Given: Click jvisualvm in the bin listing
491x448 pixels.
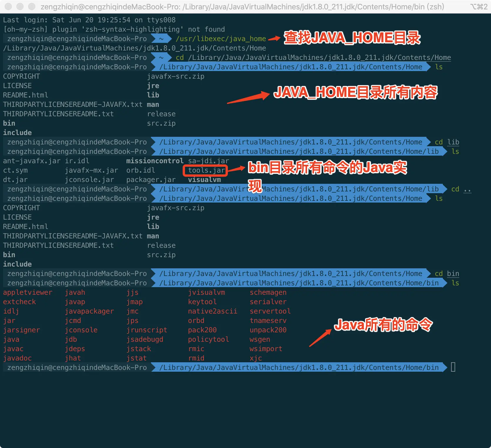Looking at the screenshot, I should [206, 292].
